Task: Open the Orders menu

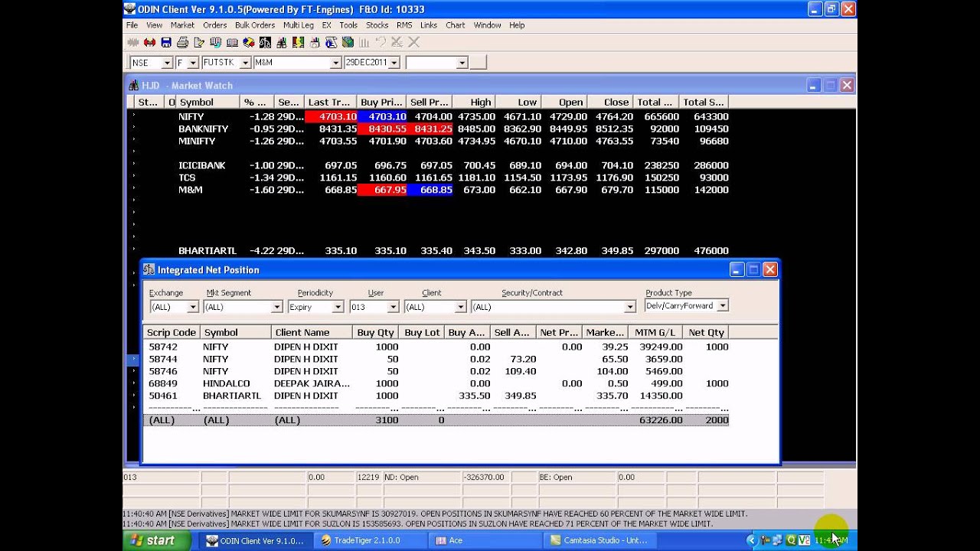Action: click(214, 25)
